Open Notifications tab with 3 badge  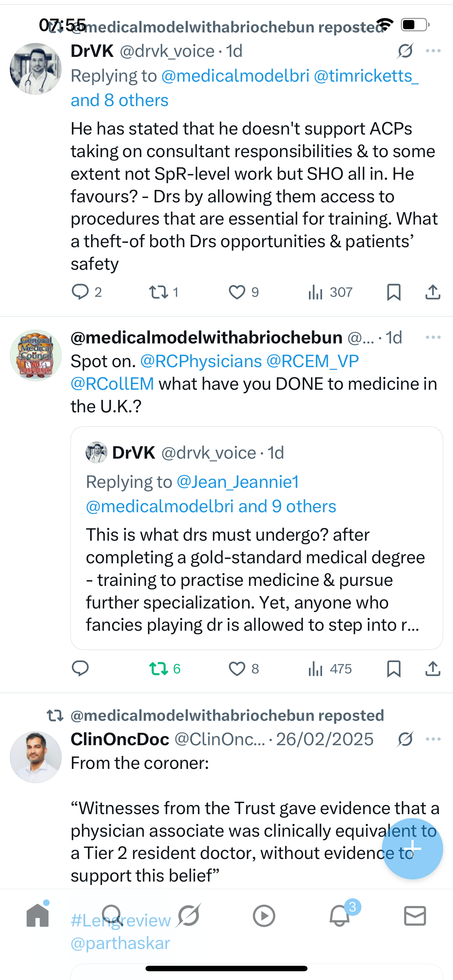coord(340,916)
